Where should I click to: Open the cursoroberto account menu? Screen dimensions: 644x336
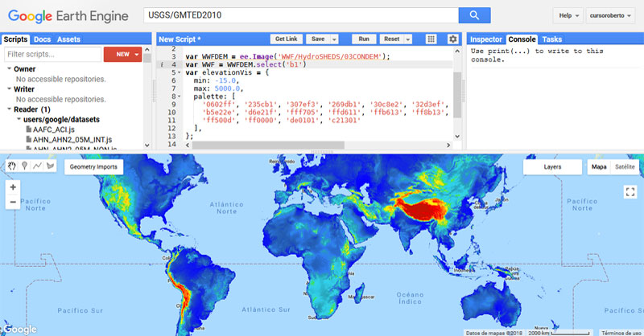[x=610, y=15]
